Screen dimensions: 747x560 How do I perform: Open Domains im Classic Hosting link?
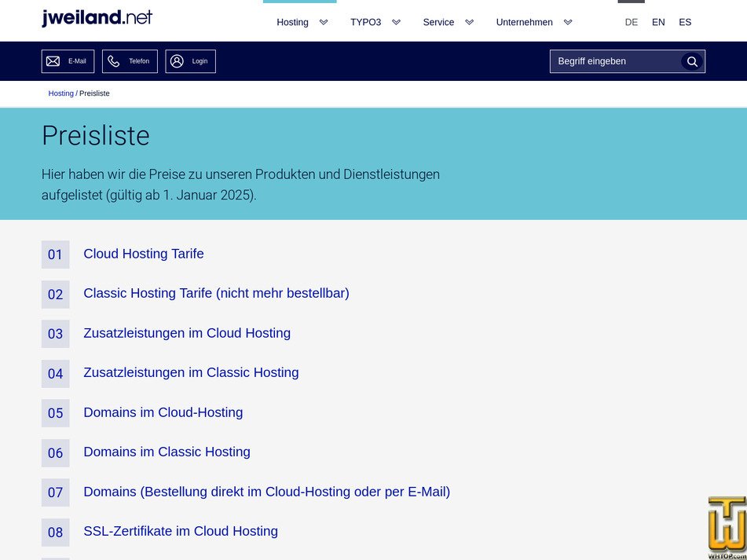coord(167,452)
